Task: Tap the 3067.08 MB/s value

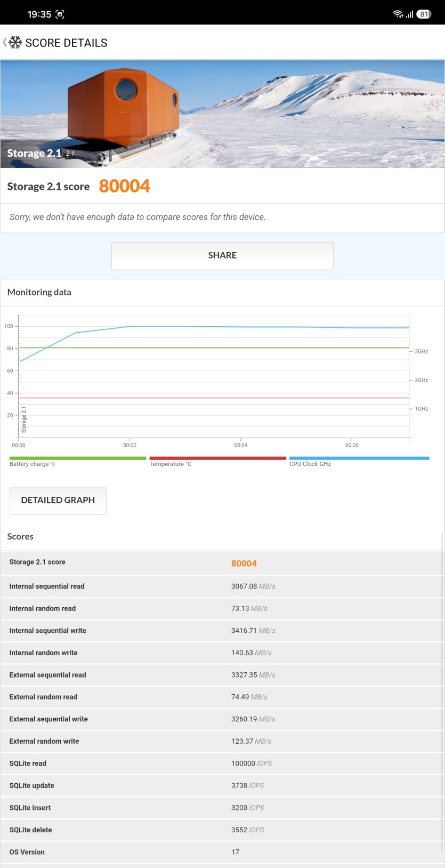Action: pos(253,586)
